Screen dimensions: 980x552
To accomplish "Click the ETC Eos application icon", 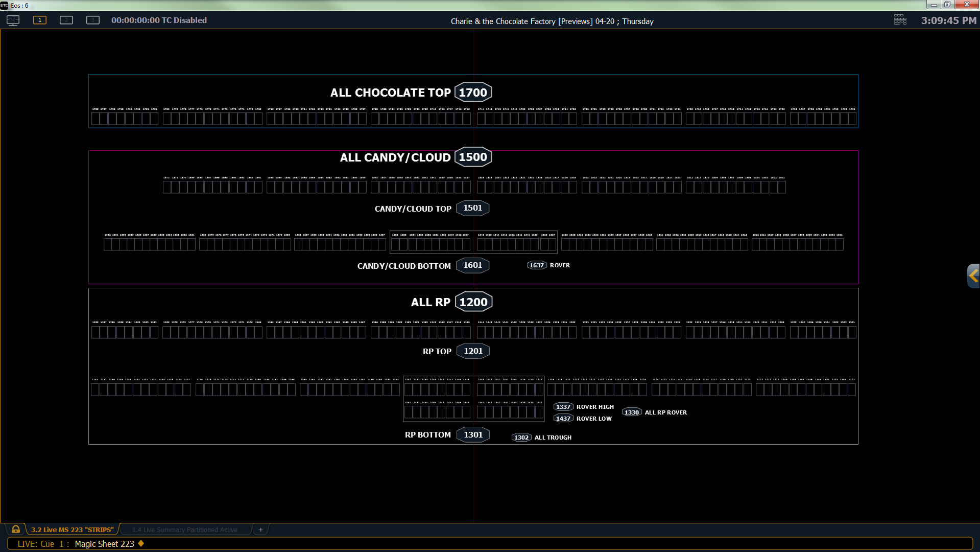I will click(5, 5).
